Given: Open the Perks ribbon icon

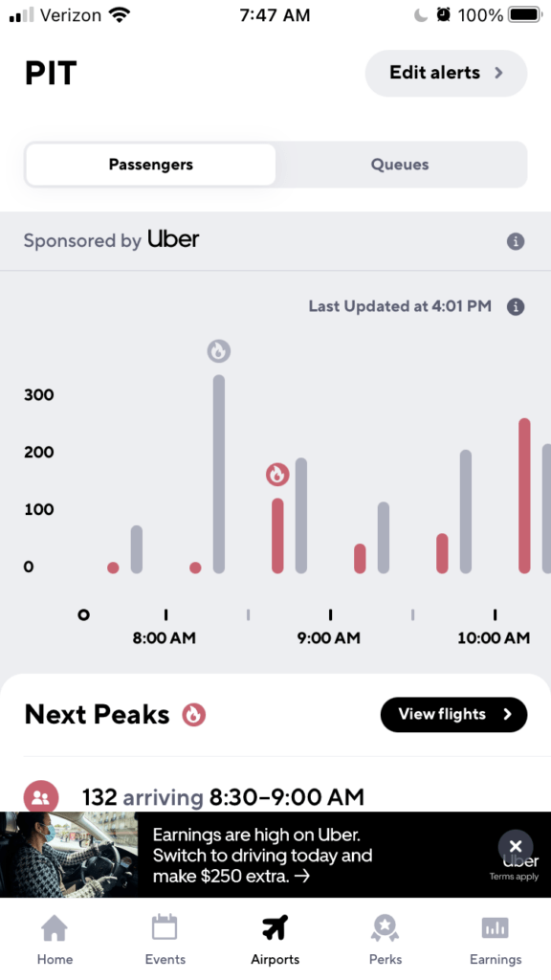Looking at the screenshot, I should point(386,928).
